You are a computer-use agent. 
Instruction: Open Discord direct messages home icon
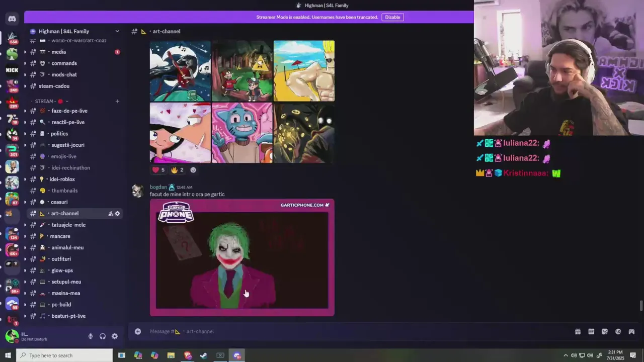pos(12,19)
